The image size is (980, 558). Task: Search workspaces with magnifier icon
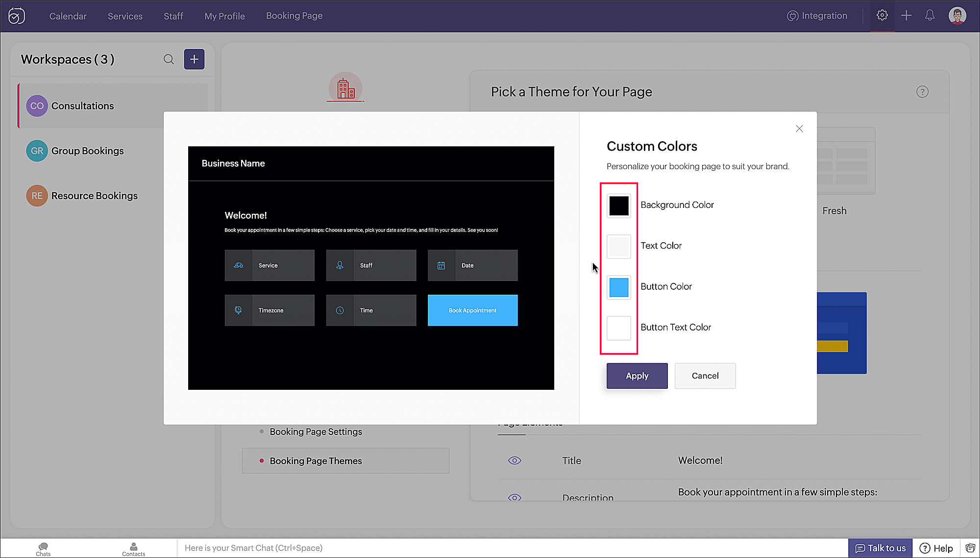(169, 59)
